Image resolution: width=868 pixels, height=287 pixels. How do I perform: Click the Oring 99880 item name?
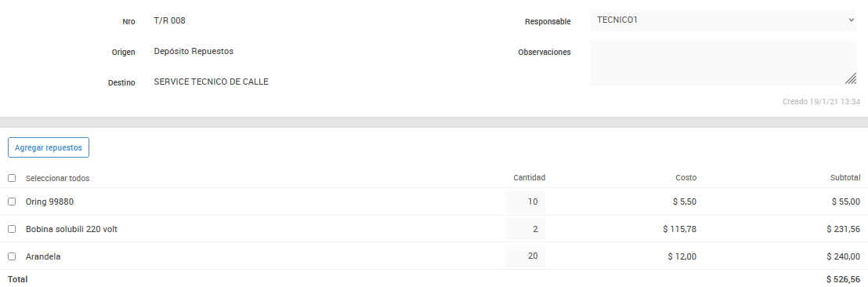coord(50,202)
